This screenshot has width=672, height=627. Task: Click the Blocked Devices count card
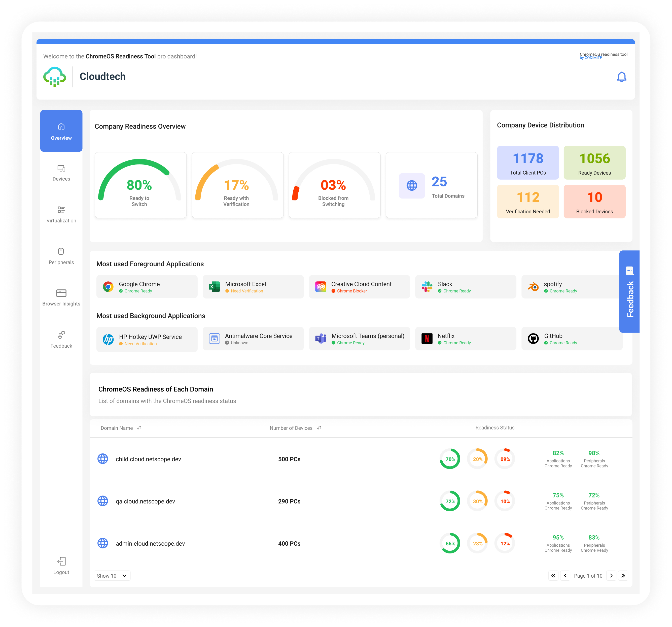click(594, 202)
